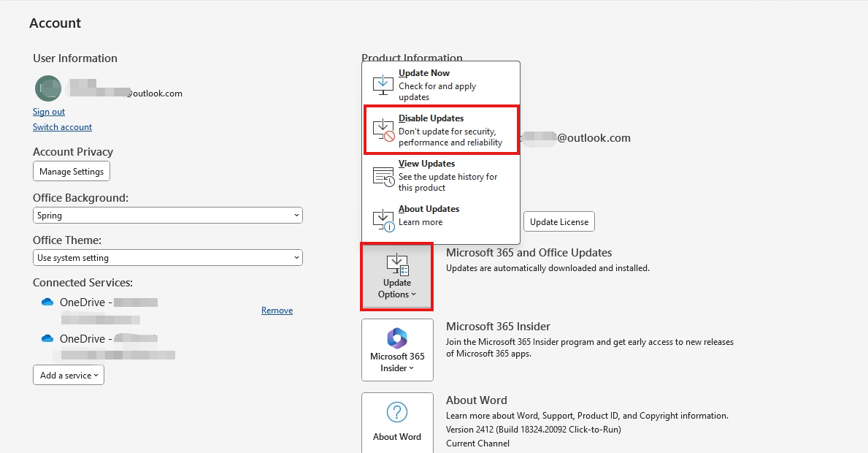Open Manage Settings under Account Privacy
Screen dimensions: 868x453
click(72, 171)
